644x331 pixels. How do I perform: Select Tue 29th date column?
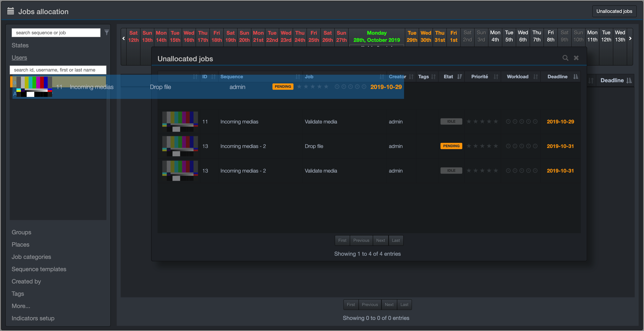click(x=412, y=36)
